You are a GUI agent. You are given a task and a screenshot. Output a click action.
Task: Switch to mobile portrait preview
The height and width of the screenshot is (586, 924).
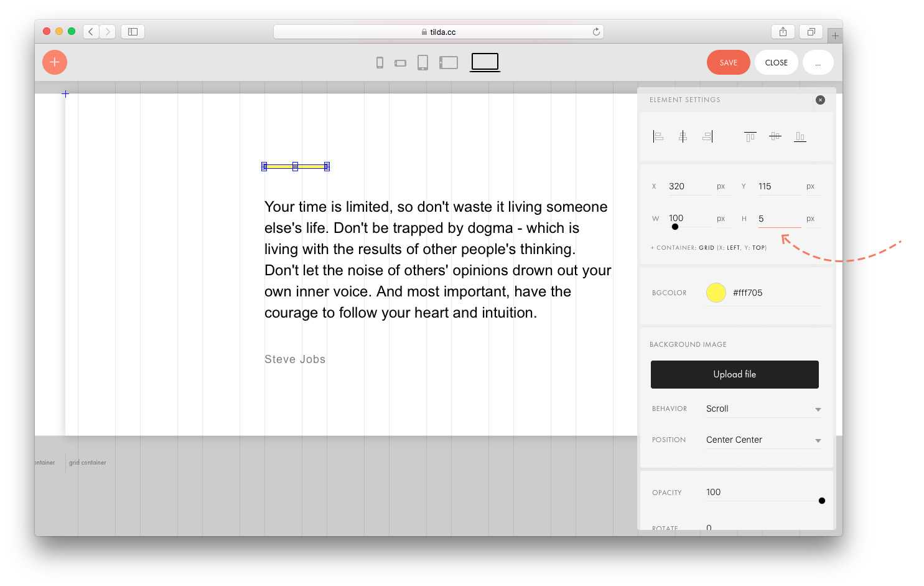click(380, 62)
